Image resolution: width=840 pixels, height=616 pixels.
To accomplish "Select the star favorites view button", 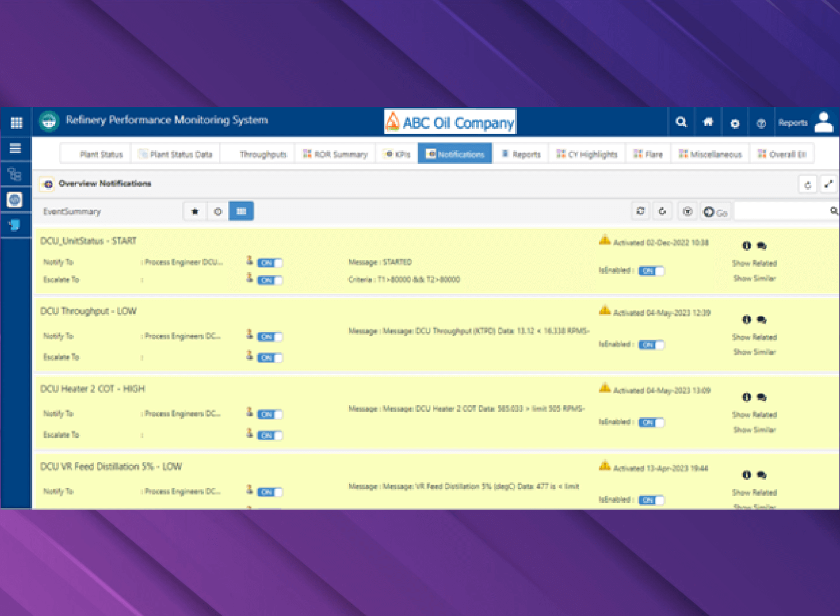I will click(x=195, y=212).
